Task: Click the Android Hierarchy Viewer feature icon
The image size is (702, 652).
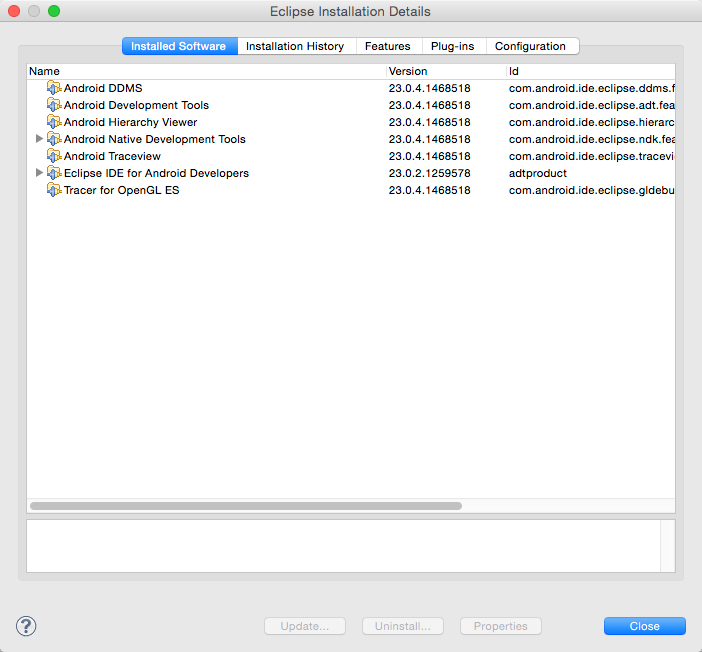Action: point(54,122)
